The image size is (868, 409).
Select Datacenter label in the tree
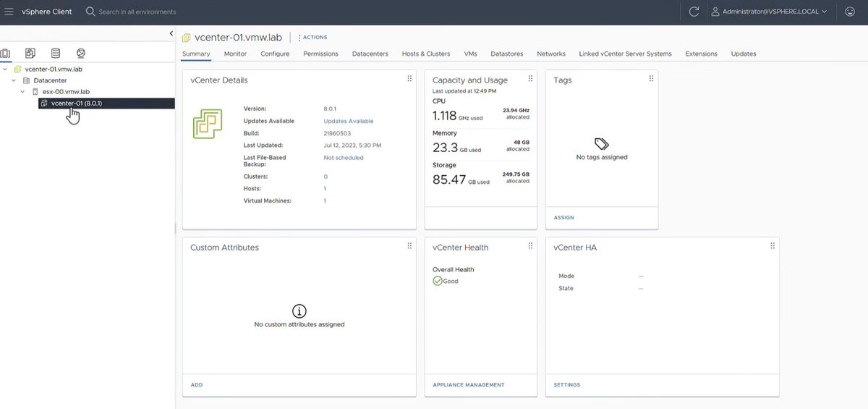[51, 80]
